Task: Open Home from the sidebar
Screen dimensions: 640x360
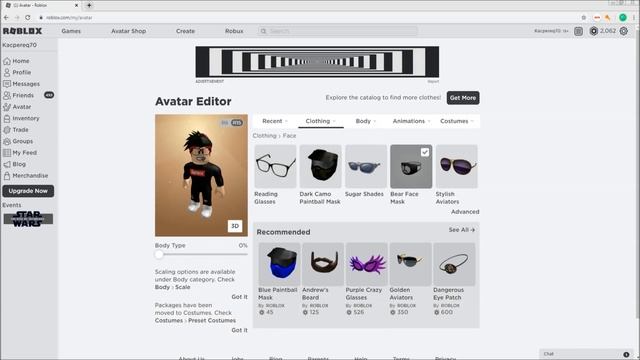Action: [16, 61]
